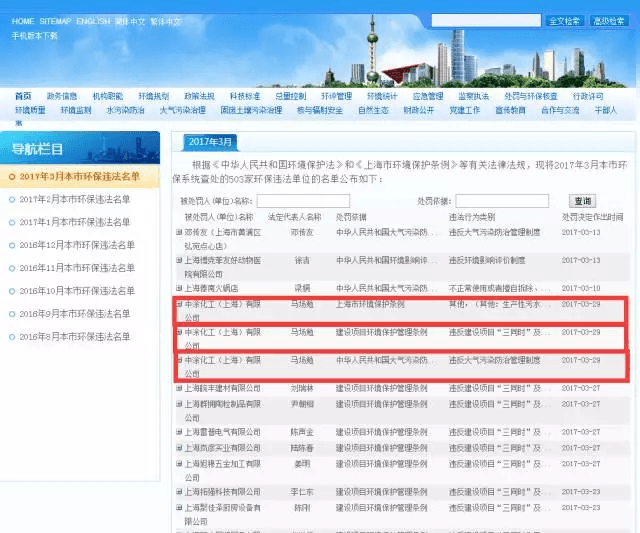The width and height of the screenshot is (640, 533).
Task: Open the 首页 navigation menu item
Action: [24, 96]
